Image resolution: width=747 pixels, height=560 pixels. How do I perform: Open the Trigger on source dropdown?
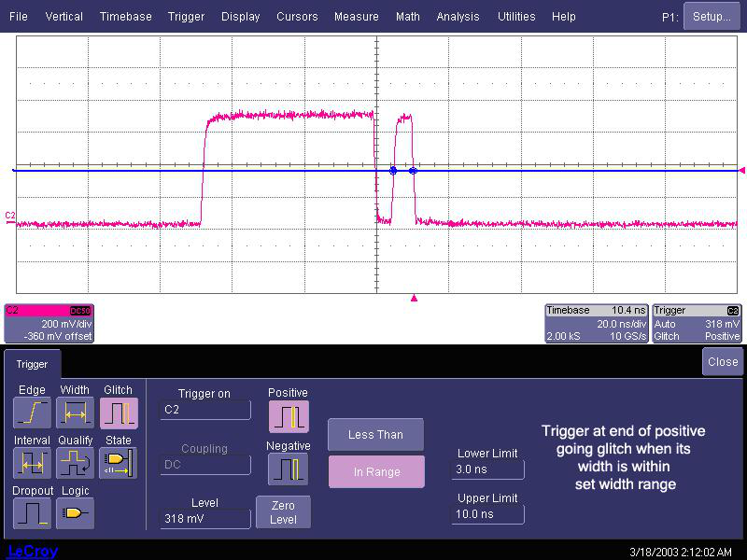point(204,410)
